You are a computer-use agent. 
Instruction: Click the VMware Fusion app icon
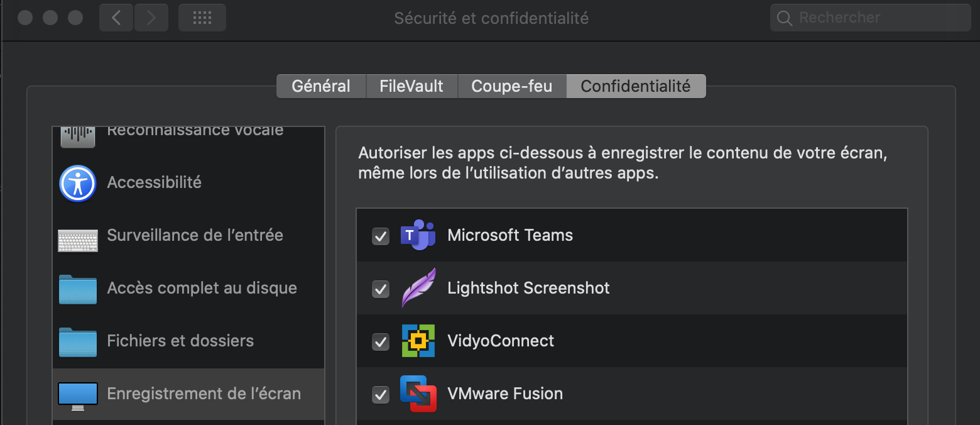click(x=418, y=394)
